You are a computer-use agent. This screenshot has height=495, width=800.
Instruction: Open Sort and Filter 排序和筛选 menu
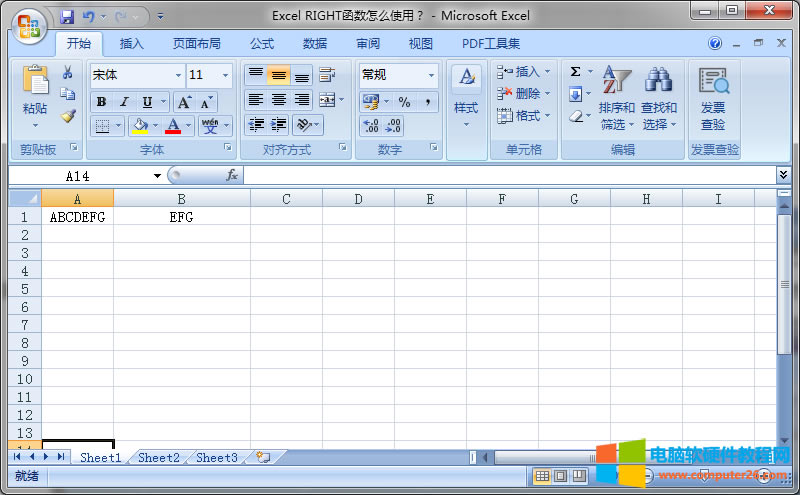[x=617, y=98]
